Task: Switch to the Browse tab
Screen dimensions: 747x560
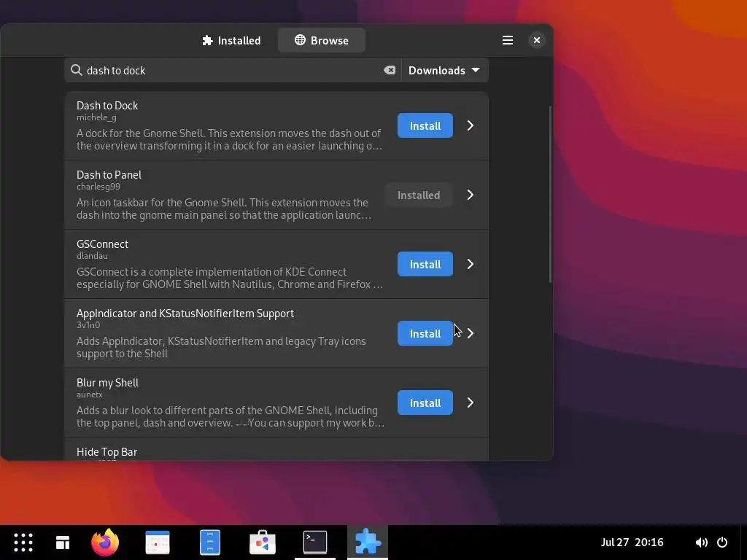Action: tap(322, 41)
